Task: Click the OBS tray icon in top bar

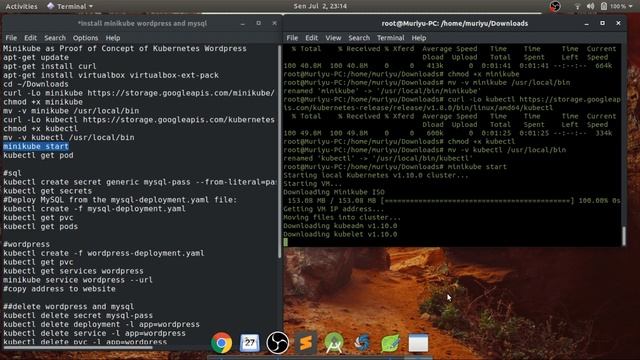Action: pos(555,6)
